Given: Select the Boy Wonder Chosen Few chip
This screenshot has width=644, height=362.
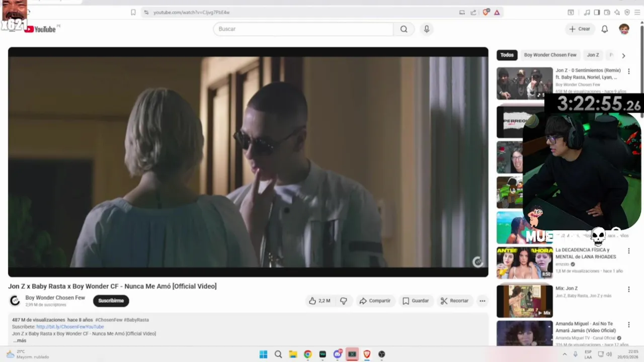Looking at the screenshot, I should (550, 55).
